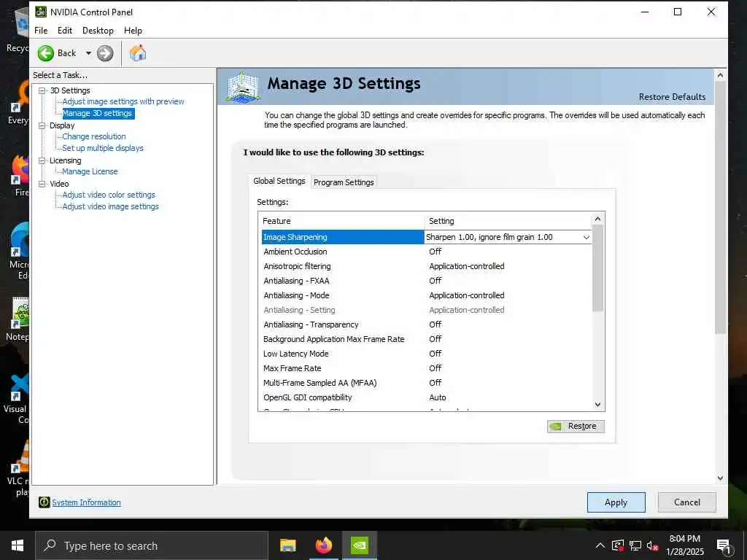Image resolution: width=747 pixels, height=560 pixels.
Task: Click the NVIDIA logo on Restore button
Action: [x=555, y=426]
